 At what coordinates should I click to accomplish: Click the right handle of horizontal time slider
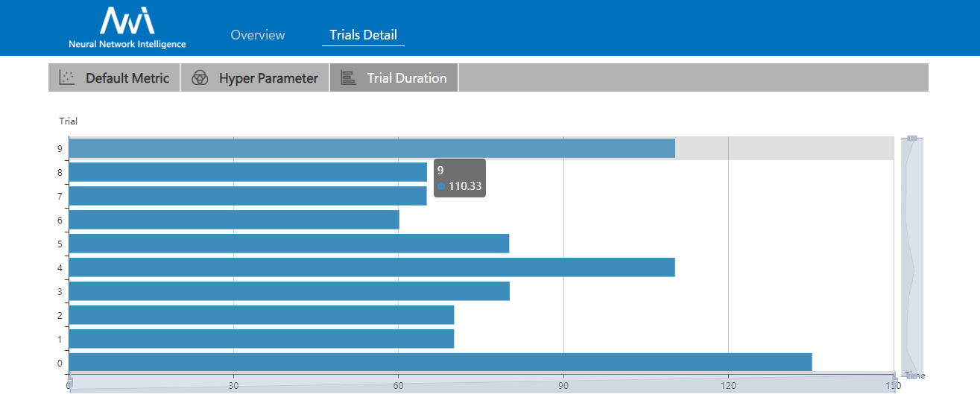tap(894, 383)
